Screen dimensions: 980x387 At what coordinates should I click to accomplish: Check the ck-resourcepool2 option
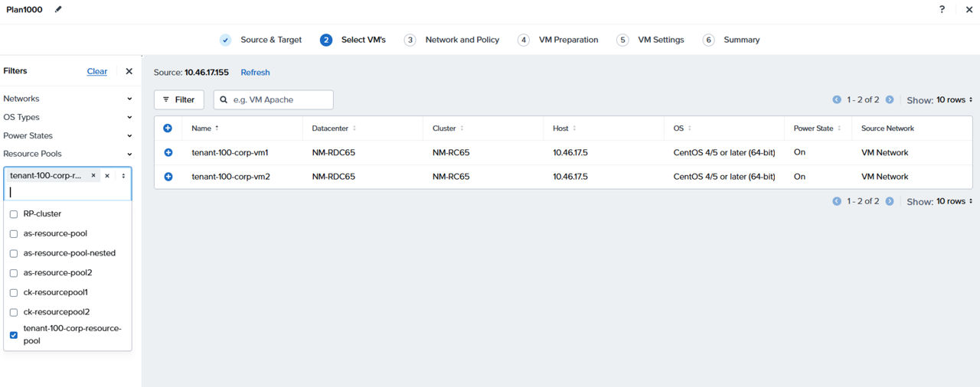tap(14, 312)
